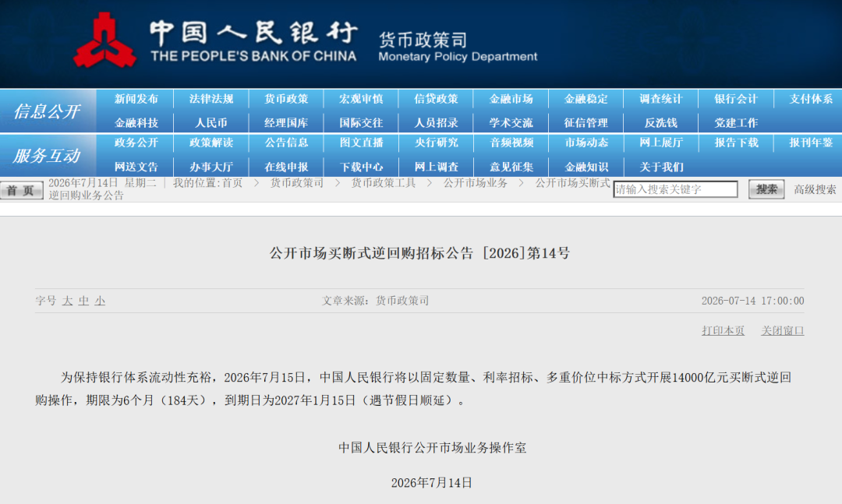
Task: Open 支付体系 navigation item
Action: [x=811, y=99]
